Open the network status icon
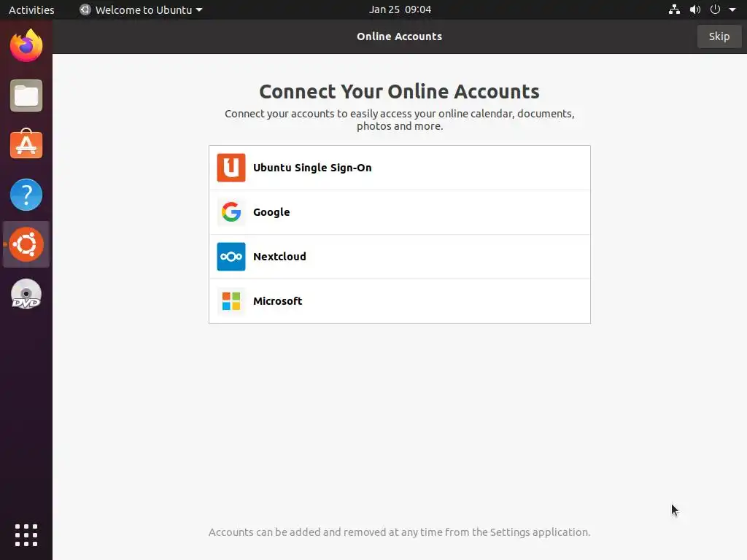The image size is (747, 560). click(674, 9)
